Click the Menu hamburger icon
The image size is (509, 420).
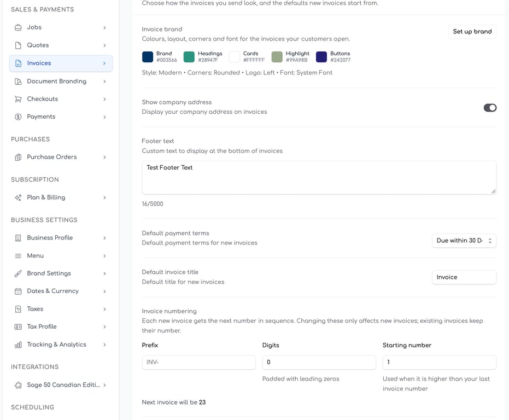[x=18, y=255]
